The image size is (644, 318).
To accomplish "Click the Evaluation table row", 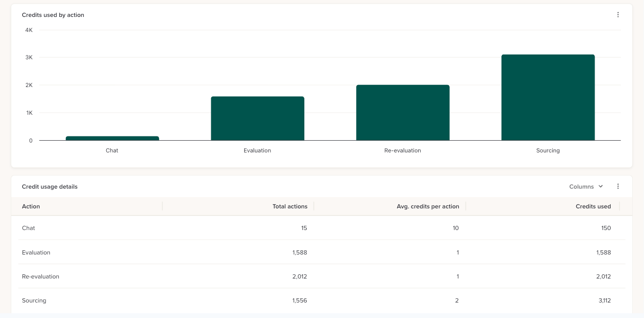I will pyautogui.click(x=322, y=253).
